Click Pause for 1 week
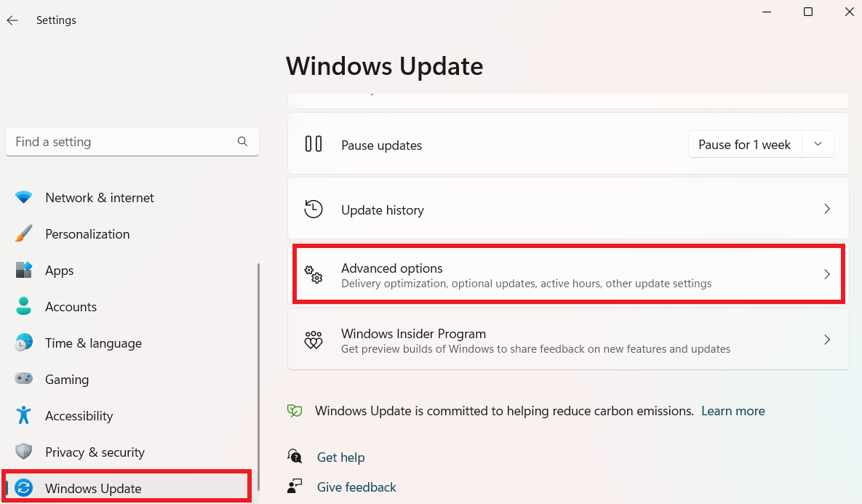862x504 pixels. point(743,144)
